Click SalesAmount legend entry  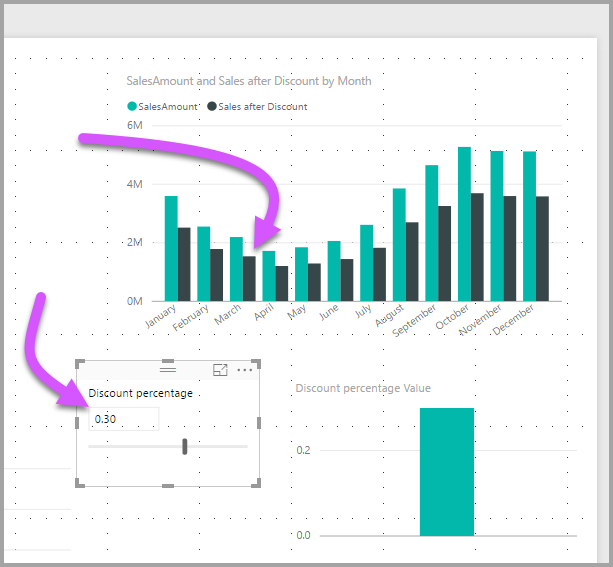[163, 106]
